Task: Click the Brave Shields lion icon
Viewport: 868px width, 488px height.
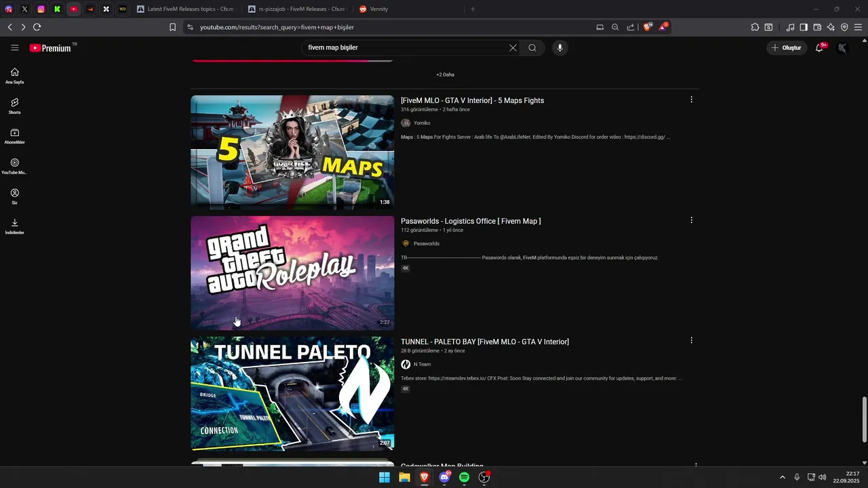Action: (648, 27)
